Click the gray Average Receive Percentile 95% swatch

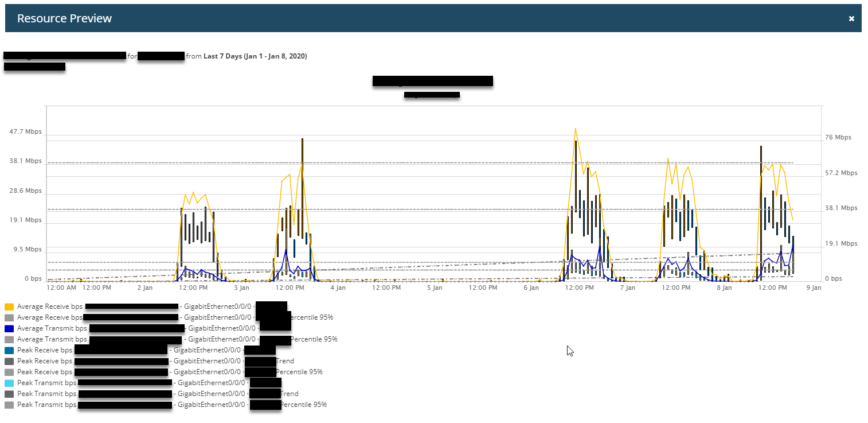9,317
